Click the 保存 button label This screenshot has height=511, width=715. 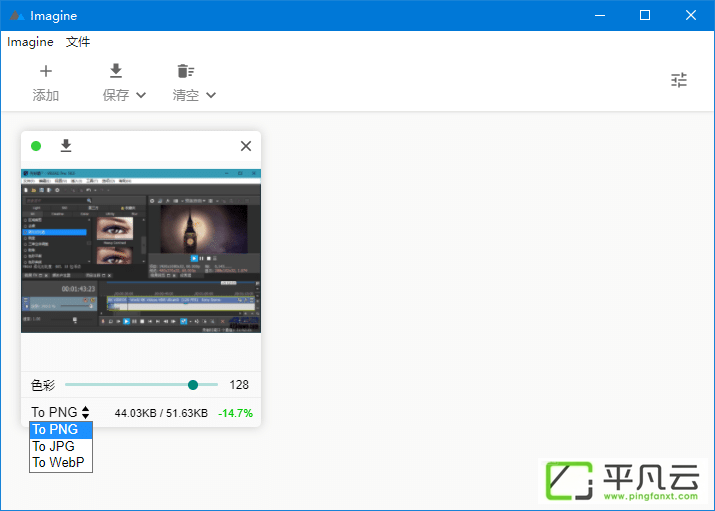click(116, 95)
